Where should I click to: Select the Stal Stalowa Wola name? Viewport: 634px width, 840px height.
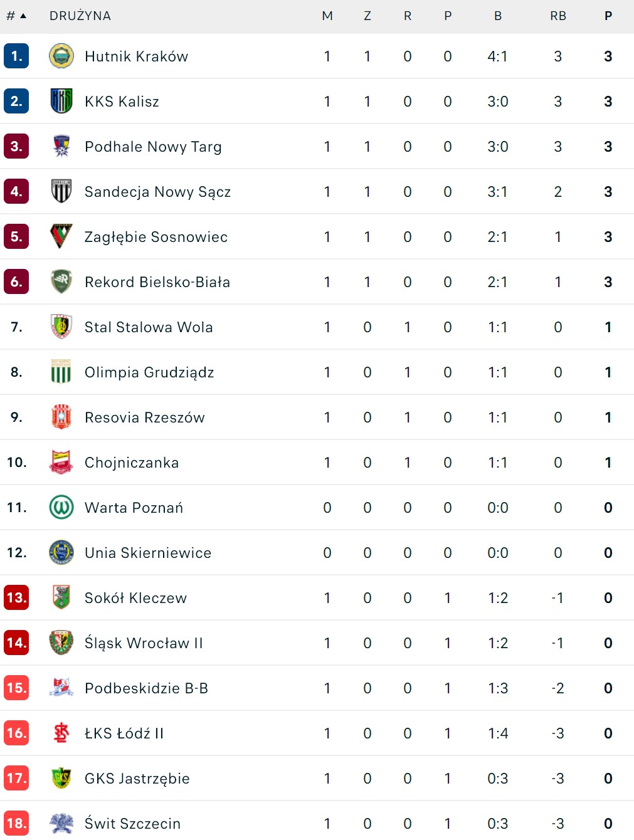149,327
